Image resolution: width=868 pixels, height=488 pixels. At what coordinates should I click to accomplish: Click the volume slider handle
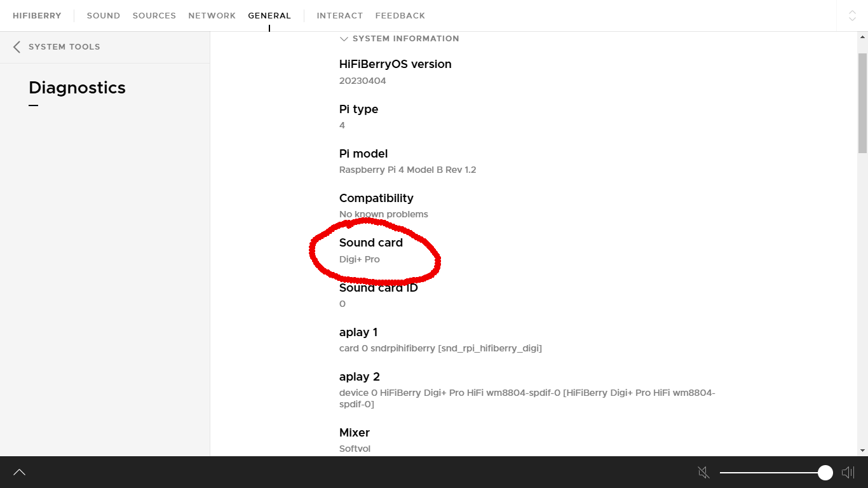[x=825, y=472]
